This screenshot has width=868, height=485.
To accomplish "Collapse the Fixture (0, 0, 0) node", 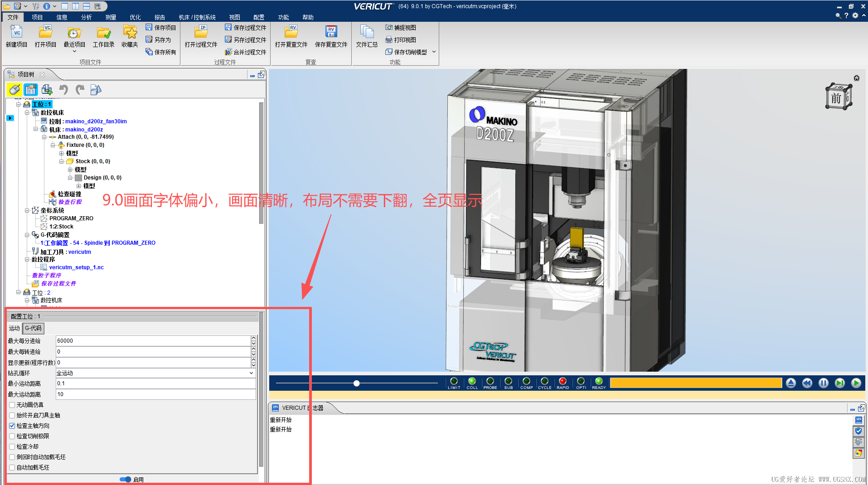I will click(x=53, y=145).
